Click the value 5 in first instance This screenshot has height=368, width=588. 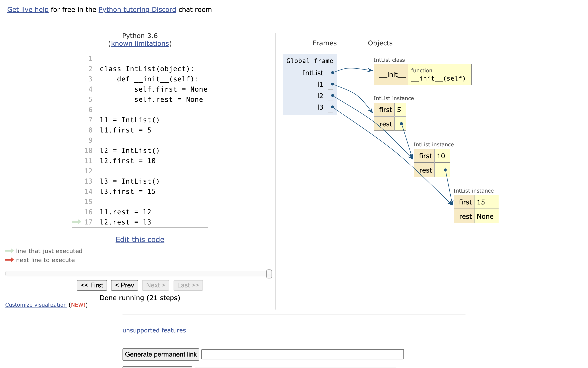point(399,110)
